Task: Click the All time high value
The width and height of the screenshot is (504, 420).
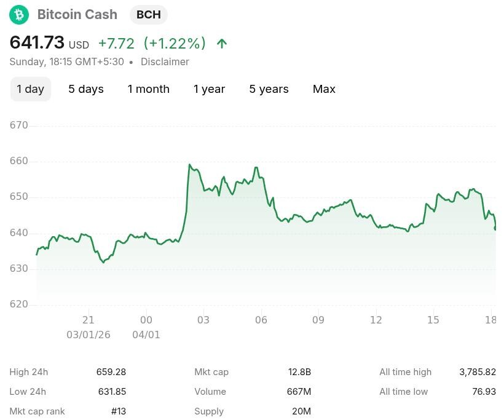Action: (478, 372)
